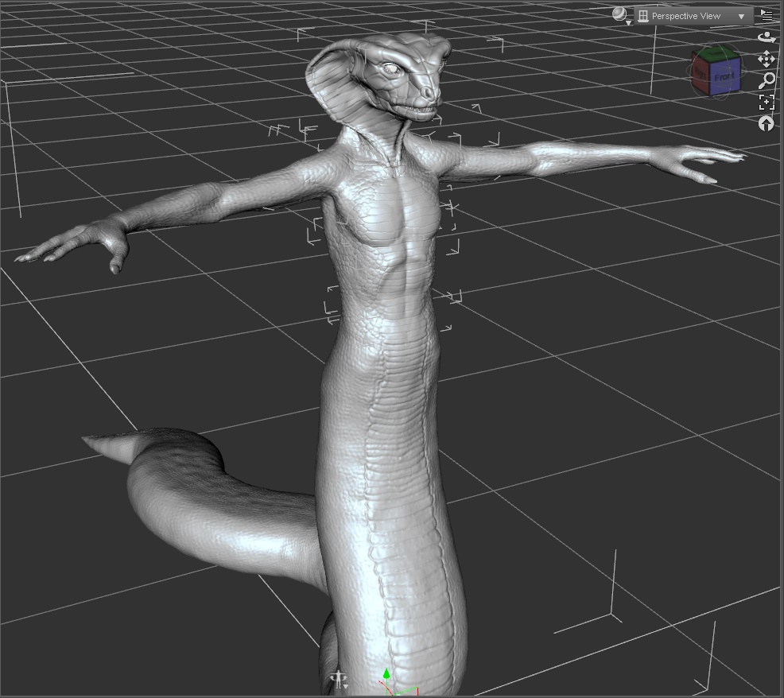Click the figure icon at viewport bottom
Image resolution: width=784 pixels, height=698 pixels.
pos(340,679)
